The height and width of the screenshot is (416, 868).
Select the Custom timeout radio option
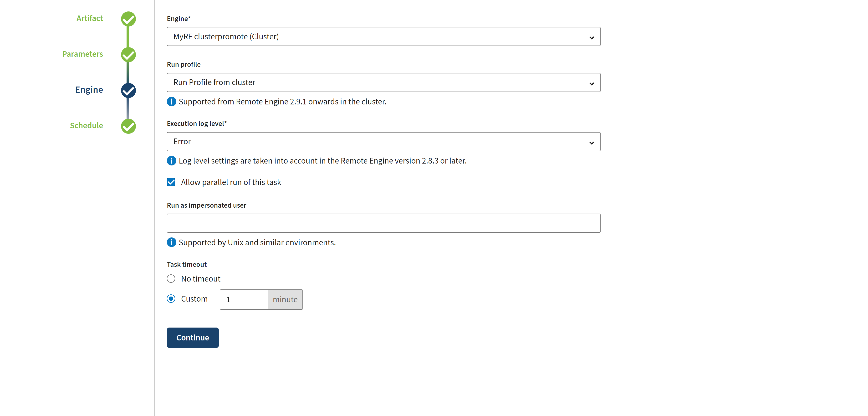171,299
